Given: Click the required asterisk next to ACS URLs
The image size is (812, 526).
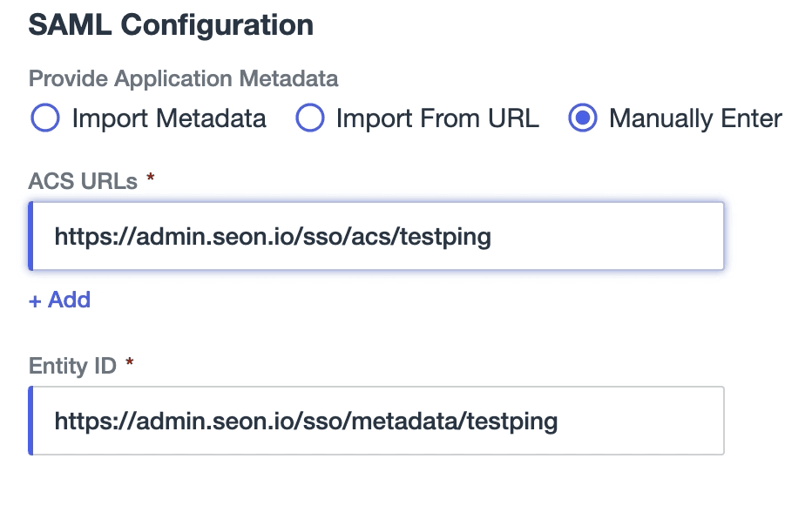Looking at the screenshot, I should pyautogui.click(x=150, y=178).
